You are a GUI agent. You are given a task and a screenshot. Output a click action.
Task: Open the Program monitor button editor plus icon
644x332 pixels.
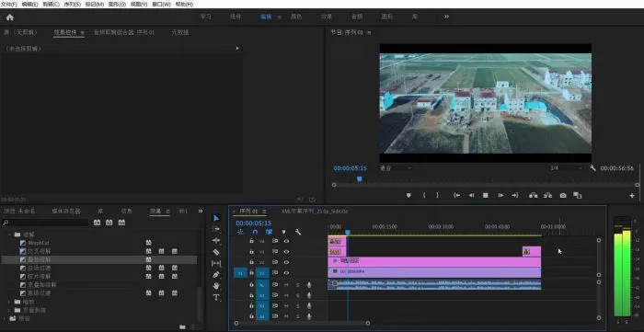click(632, 196)
